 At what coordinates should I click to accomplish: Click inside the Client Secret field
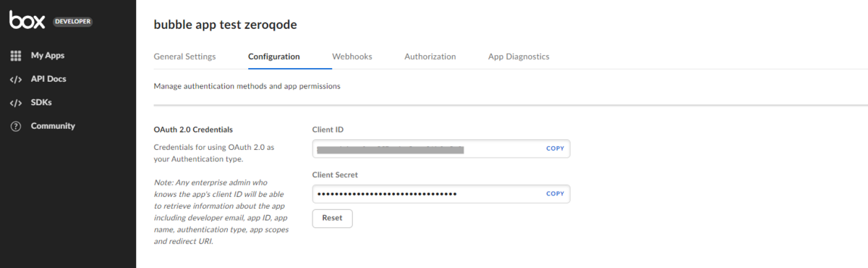(x=441, y=193)
